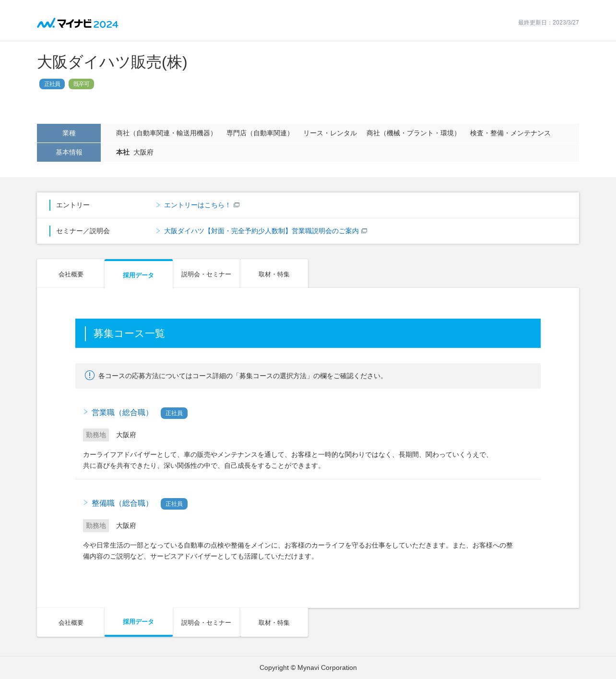Click the chevron before 整備職(総合職)

pyautogui.click(x=85, y=502)
